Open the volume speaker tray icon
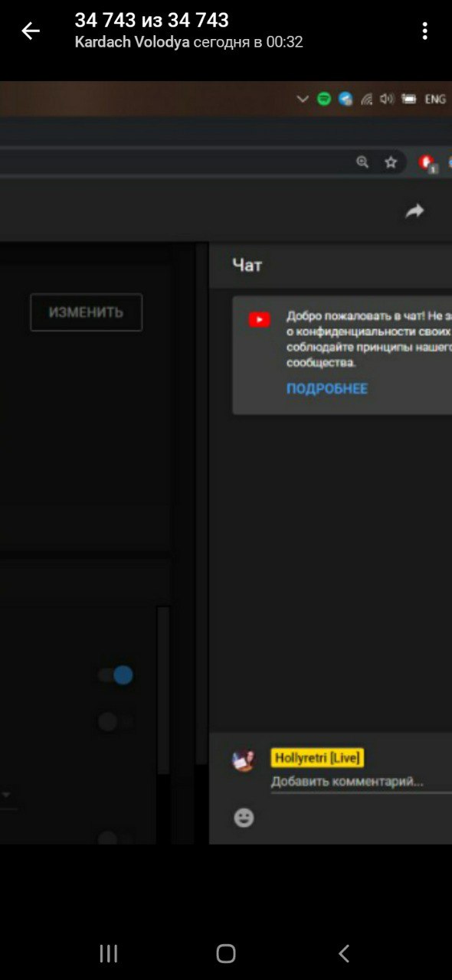The height and width of the screenshot is (980, 452). (387, 99)
